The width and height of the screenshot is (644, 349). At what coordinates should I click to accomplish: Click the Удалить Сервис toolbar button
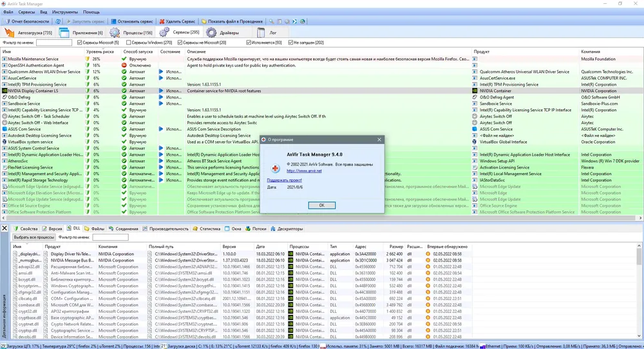click(177, 21)
